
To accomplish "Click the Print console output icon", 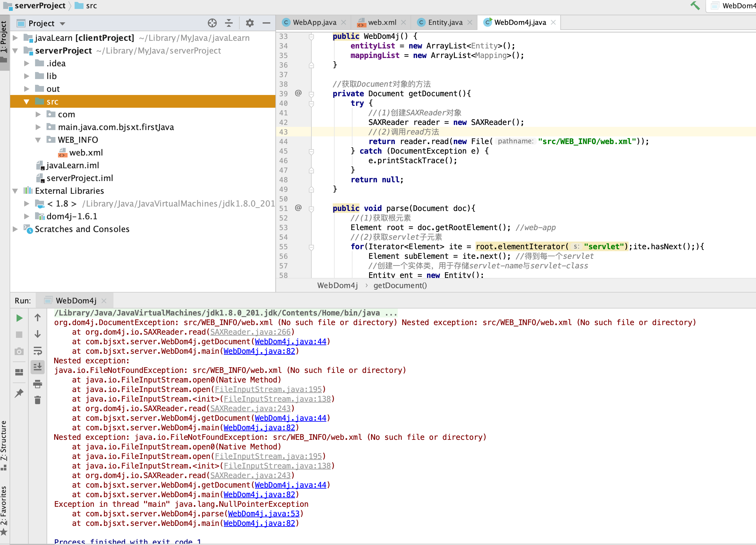I will (x=38, y=384).
